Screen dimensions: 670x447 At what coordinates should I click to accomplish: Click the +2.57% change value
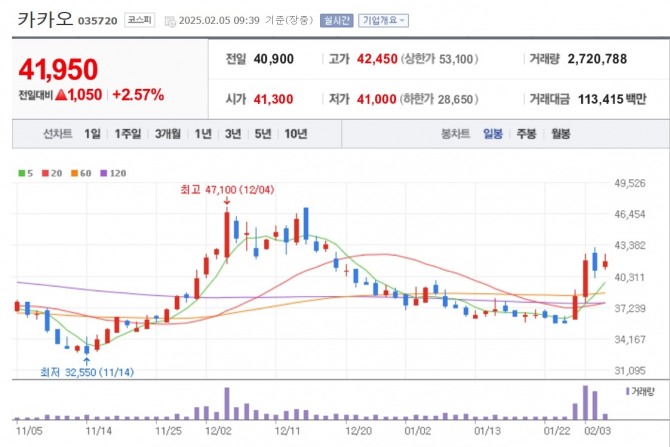(138, 94)
